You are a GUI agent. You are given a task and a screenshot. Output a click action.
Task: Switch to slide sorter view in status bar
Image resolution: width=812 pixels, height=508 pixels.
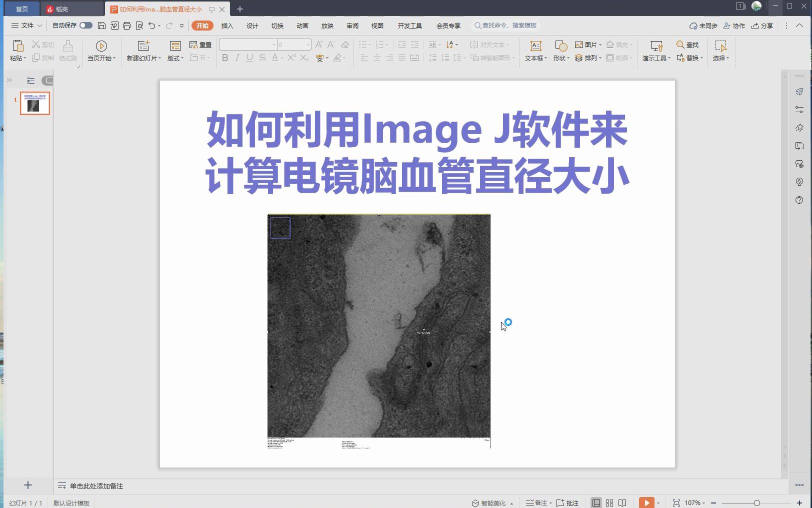coord(609,502)
